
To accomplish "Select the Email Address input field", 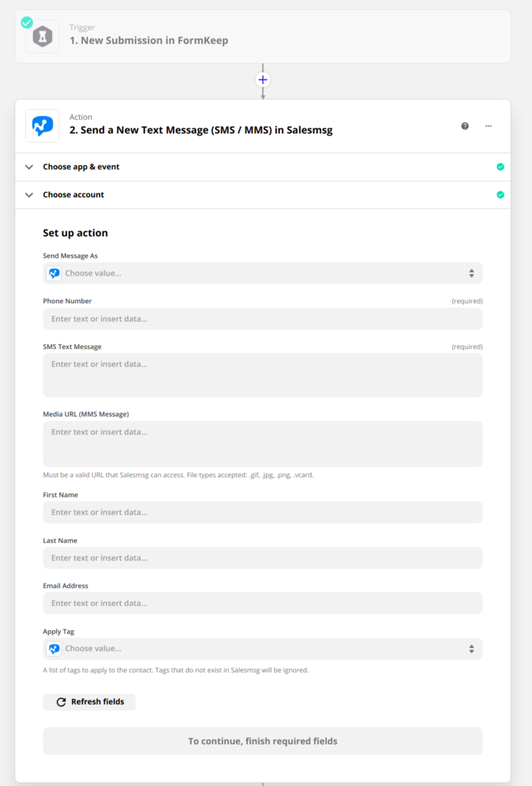I will (x=263, y=603).
